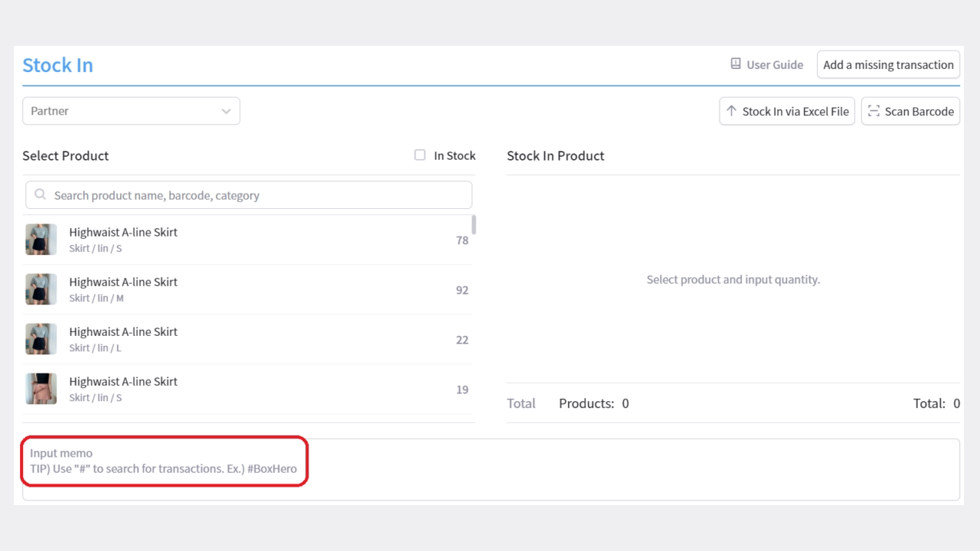Select Highwaist A-line Skirt with quantity 78
Viewport: 980px width, 551px height.
[x=249, y=240]
